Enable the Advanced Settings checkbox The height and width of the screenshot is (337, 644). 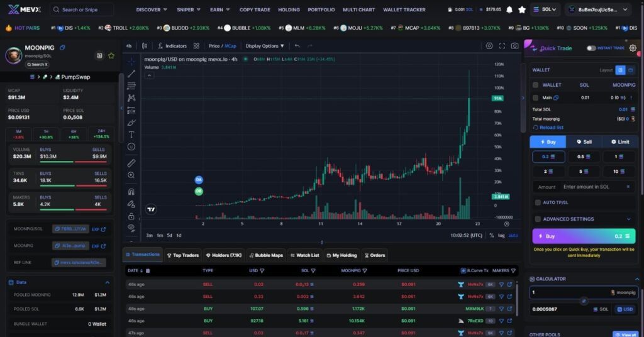click(x=538, y=219)
